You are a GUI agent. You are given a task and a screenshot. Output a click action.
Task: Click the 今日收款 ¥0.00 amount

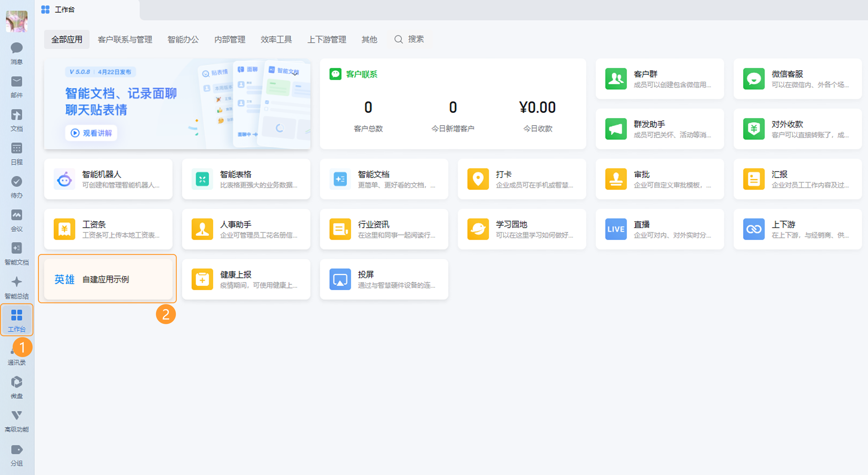pos(537,108)
